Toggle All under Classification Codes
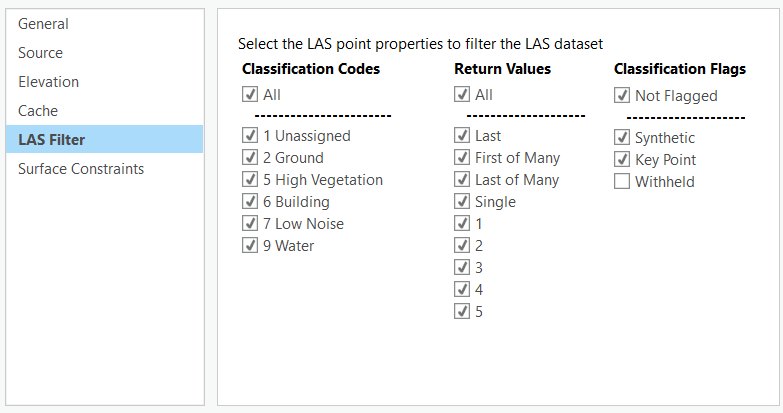783x413 pixels. tap(250, 95)
